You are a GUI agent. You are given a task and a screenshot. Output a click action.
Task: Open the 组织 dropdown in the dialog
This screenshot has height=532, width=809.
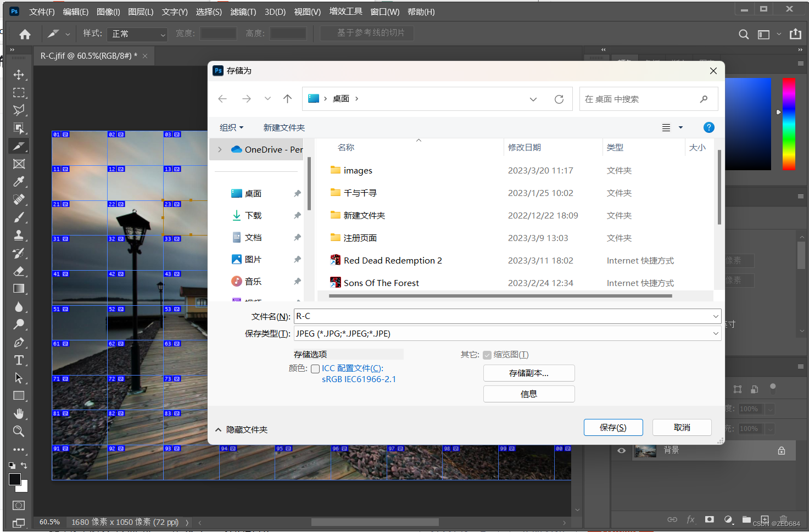(x=231, y=127)
